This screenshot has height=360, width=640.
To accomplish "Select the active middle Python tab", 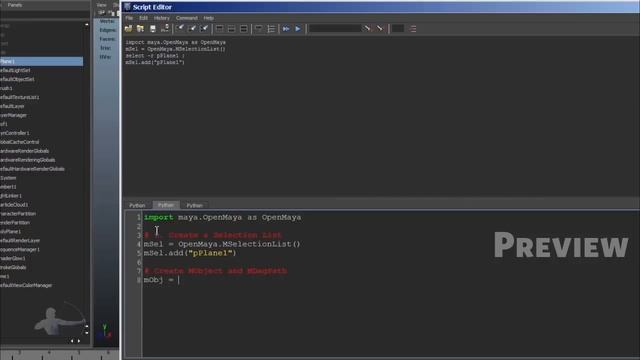I will [166, 205].
